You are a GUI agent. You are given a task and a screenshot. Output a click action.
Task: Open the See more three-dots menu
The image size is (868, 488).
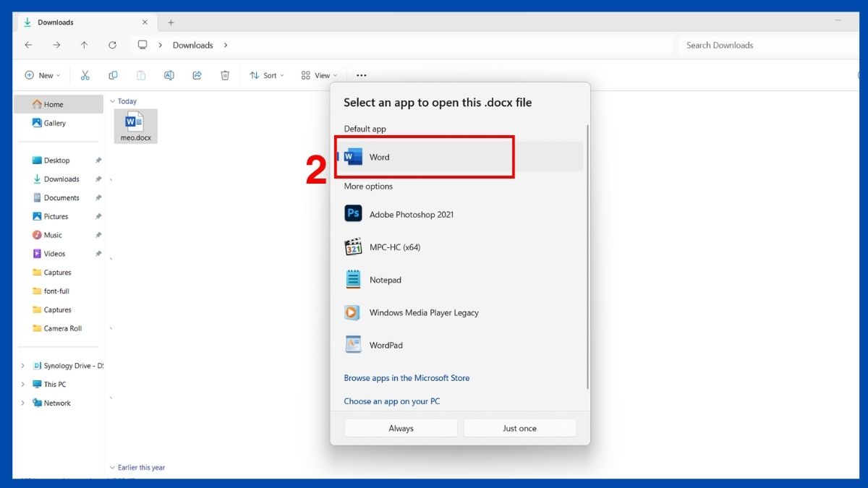click(362, 75)
